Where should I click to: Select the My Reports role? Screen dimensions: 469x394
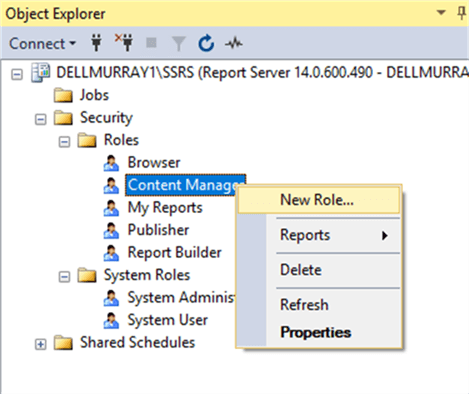(165, 208)
